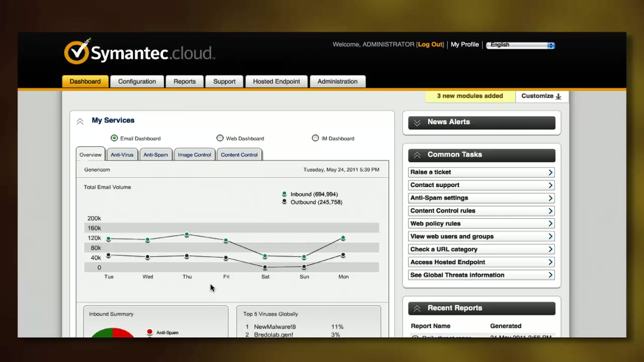This screenshot has width=644, height=362.
Task: Open the English language dropdown
Action: (520, 45)
